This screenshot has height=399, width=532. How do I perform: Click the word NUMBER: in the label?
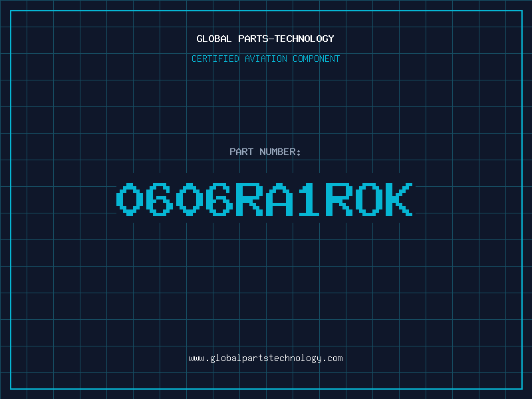tap(280, 152)
